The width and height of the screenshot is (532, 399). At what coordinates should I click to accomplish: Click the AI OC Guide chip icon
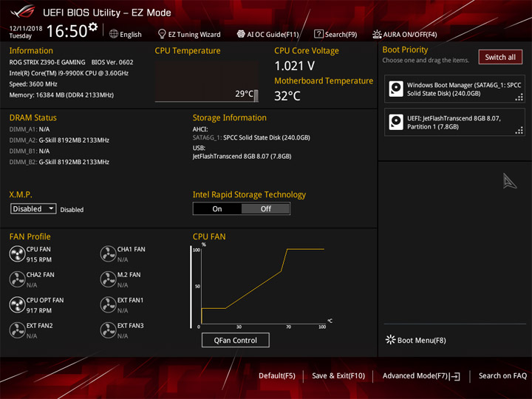(241, 34)
